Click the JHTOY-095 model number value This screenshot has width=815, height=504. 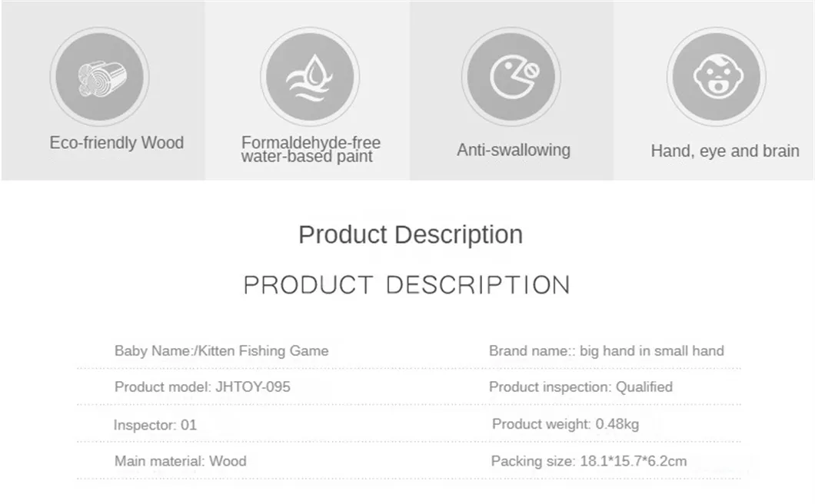pyautogui.click(x=252, y=387)
